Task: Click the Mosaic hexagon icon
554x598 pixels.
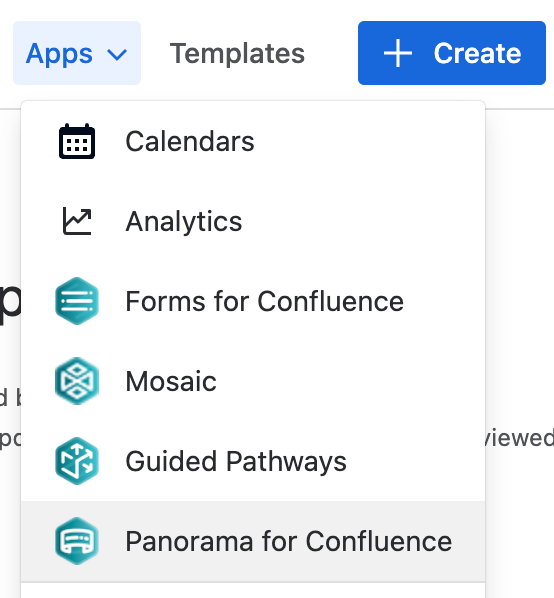Action: coord(77,381)
